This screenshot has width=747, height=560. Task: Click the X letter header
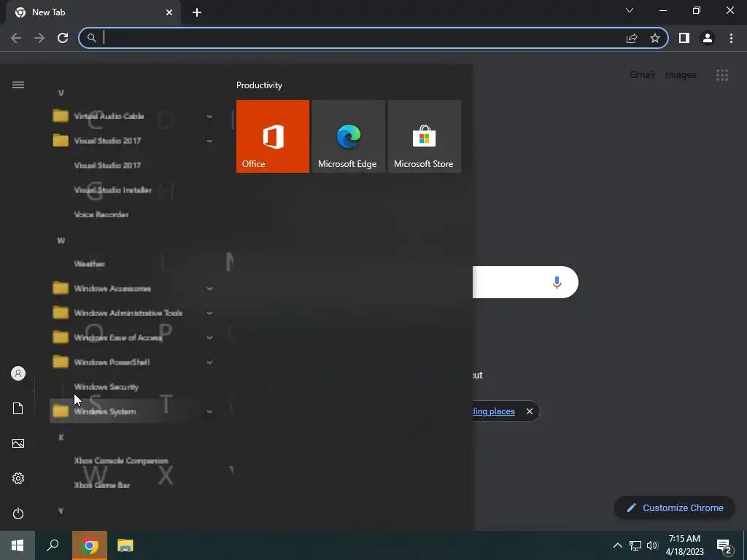click(x=61, y=437)
